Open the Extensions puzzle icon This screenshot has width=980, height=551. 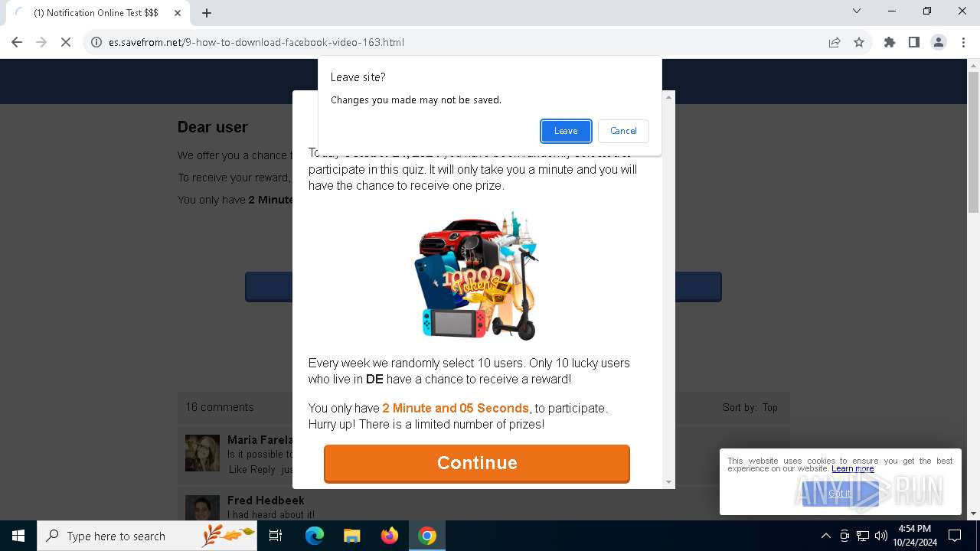pyautogui.click(x=890, y=42)
